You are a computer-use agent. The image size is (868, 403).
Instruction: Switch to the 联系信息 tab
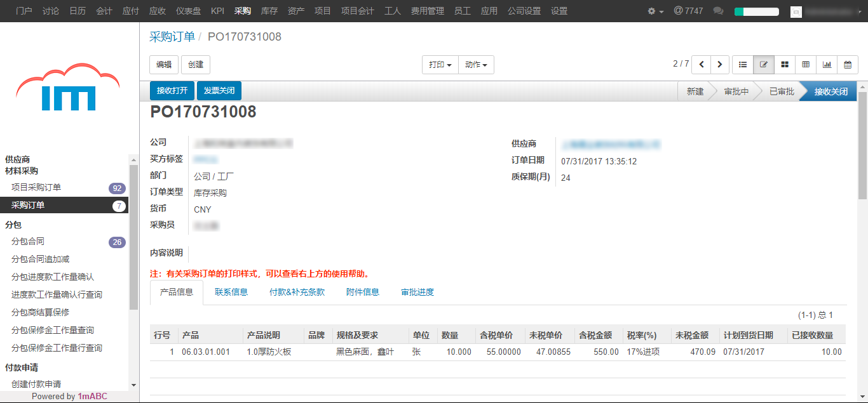pyautogui.click(x=231, y=293)
